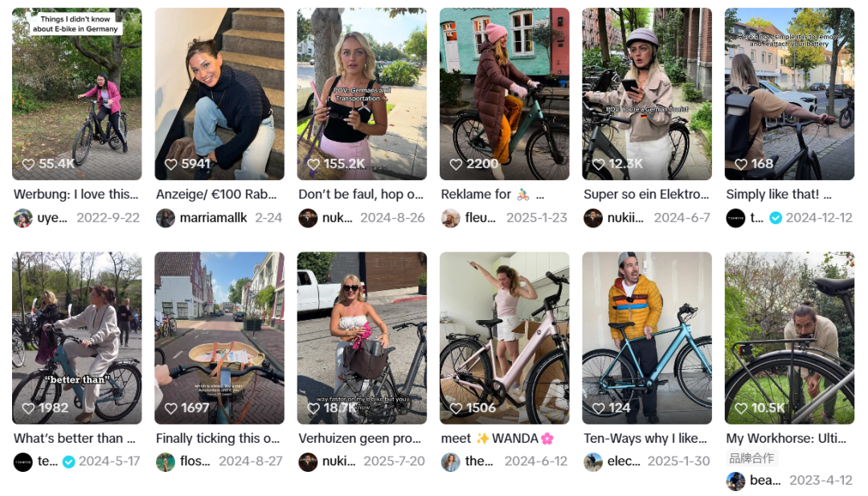
Task: Open 'Don't be faul, hop o...' title link
Action: pos(361,195)
